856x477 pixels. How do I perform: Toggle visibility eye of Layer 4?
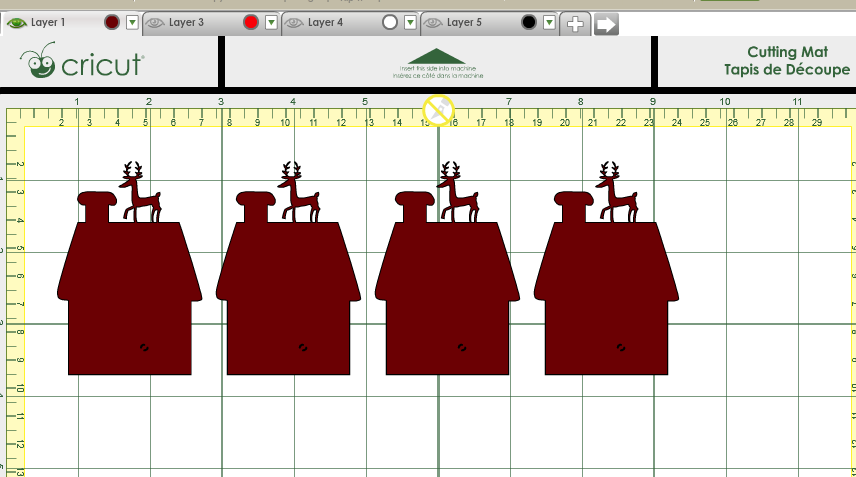click(294, 23)
